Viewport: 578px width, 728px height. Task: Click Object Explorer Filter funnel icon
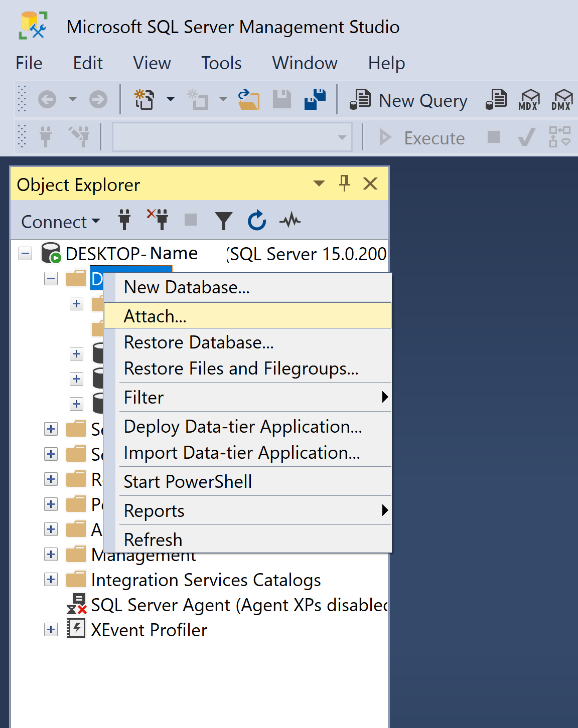[224, 221]
